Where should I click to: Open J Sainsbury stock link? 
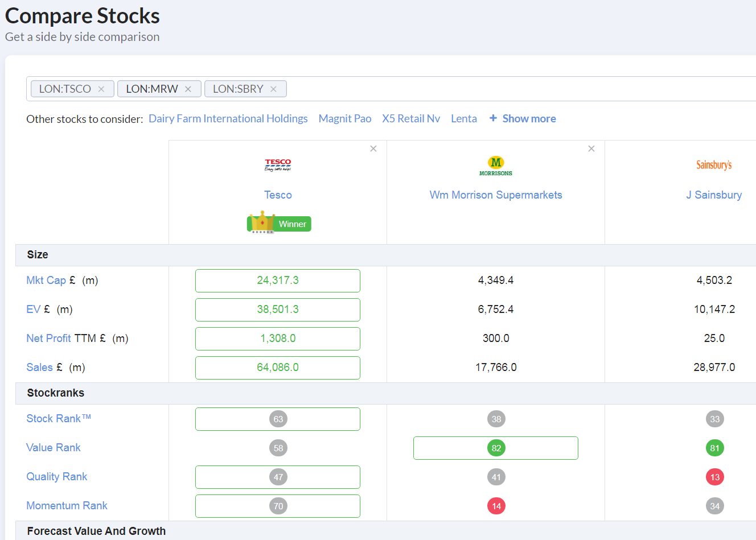[714, 195]
